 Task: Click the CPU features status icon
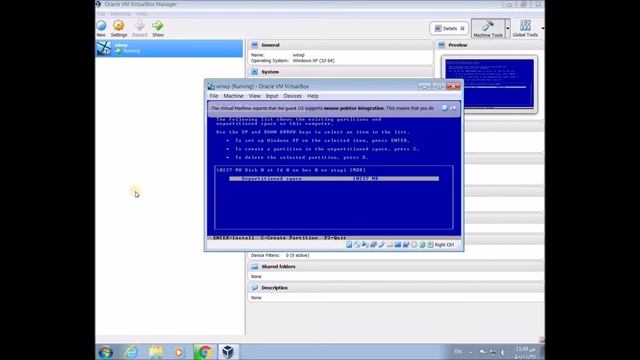414,244
